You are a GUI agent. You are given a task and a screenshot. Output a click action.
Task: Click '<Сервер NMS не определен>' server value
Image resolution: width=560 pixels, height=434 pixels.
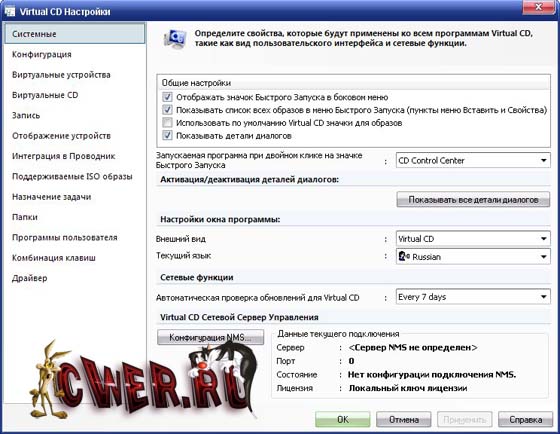[413, 348]
